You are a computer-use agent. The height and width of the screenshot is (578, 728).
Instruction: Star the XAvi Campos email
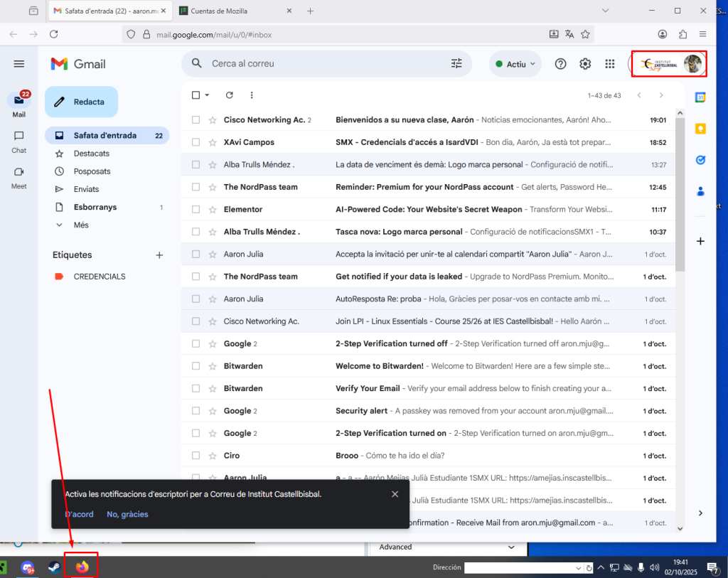tap(212, 143)
